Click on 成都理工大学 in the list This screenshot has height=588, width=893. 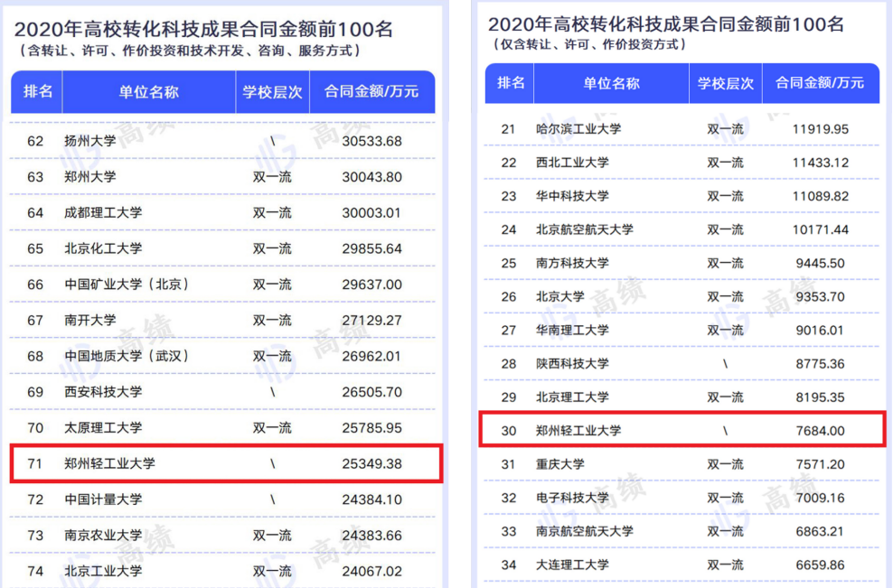click(103, 213)
